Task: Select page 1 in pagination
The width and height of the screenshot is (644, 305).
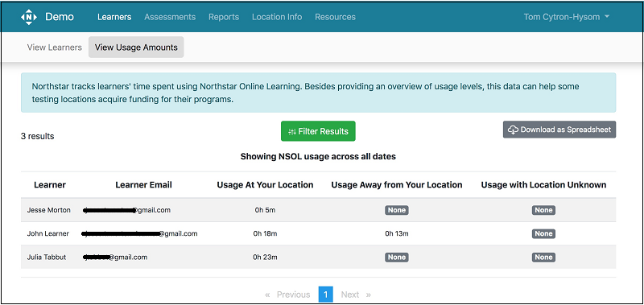Action: 326,295
